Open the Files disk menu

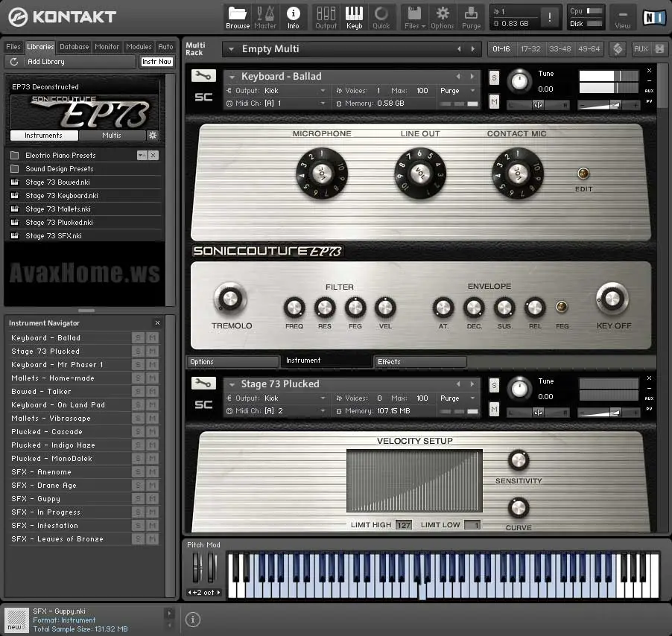(414, 18)
